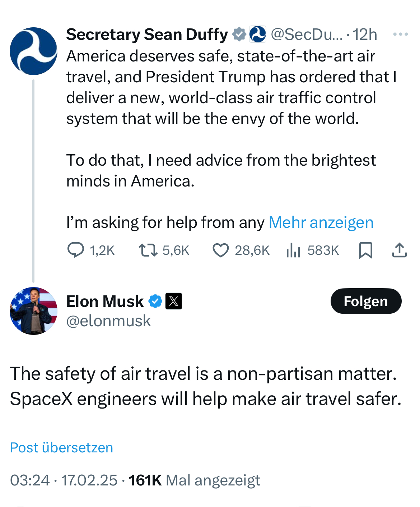Like Secretary Sean Duffy's post
Image resolution: width=420 pixels, height=507 pixels.
221,250
